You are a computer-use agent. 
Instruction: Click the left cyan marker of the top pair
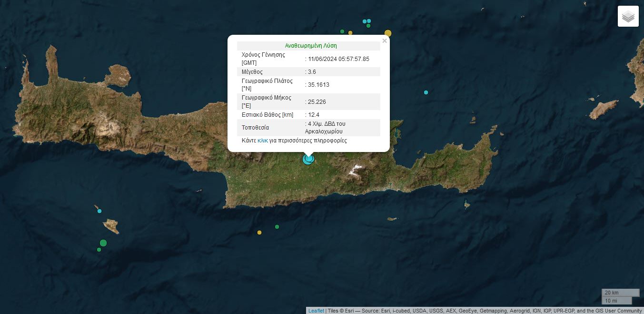(365, 21)
